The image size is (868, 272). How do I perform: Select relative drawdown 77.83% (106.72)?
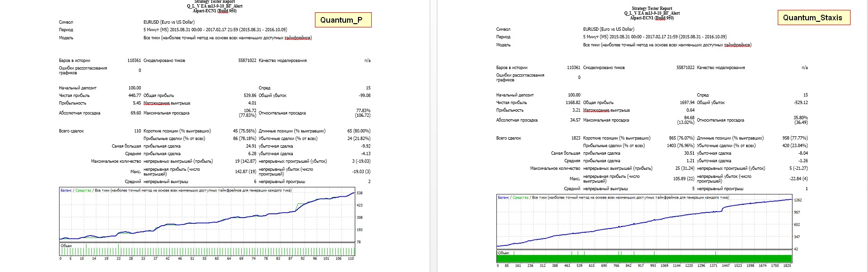[x=363, y=113]
